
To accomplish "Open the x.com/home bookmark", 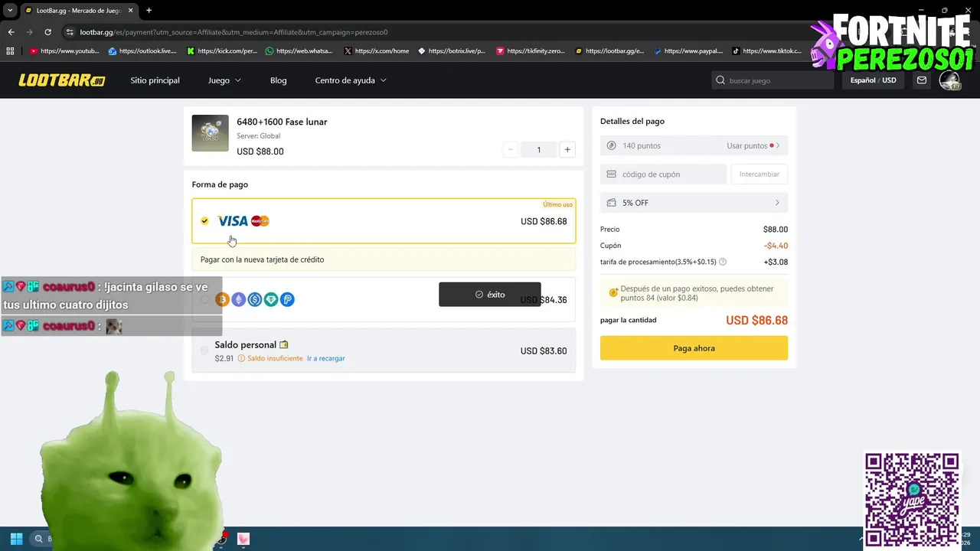I will tap(377, 51).
